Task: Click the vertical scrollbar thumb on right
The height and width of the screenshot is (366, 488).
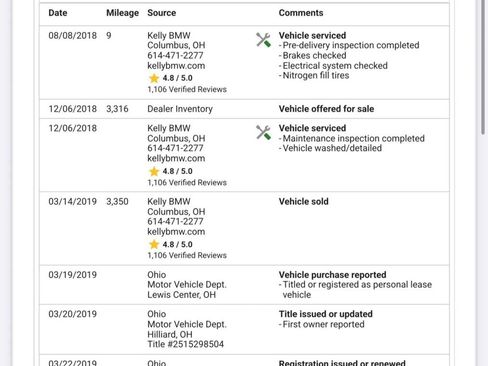Action: pyautogui.click(x=483, y=67)
